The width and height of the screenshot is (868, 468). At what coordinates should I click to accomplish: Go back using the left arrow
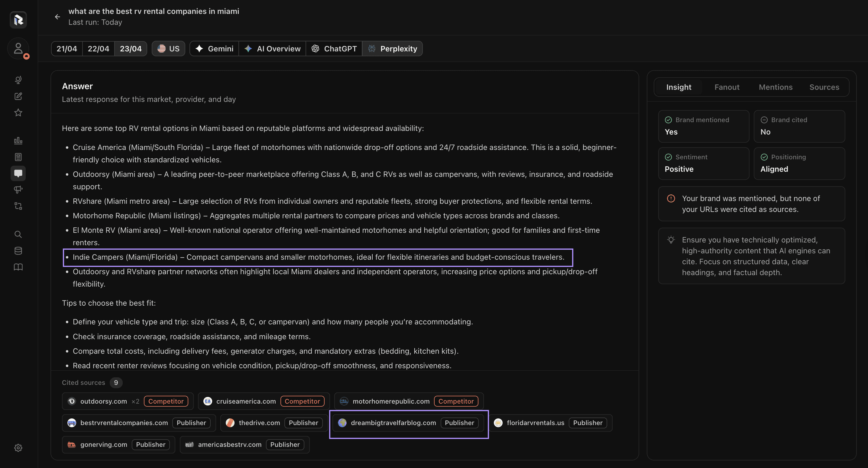pyautogui.click(x=57, y=17)
